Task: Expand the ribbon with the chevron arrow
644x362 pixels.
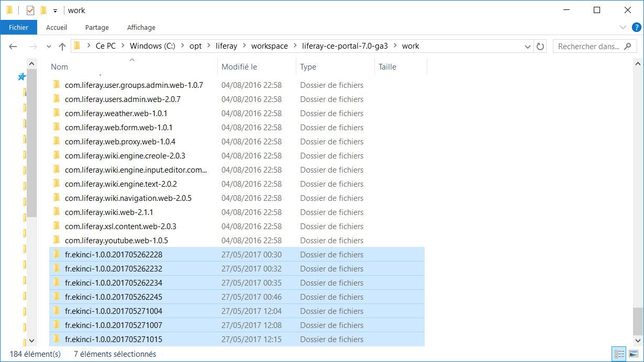Action: click(623, 27)
